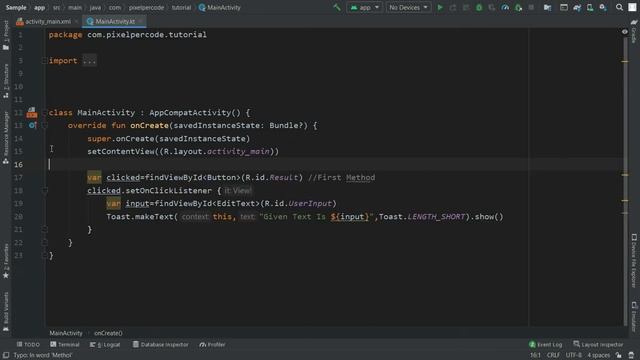The height and width of the screenshot is (360, 640).
Task: Click the Make Project hammer icon
Action: tap(337, 7)
